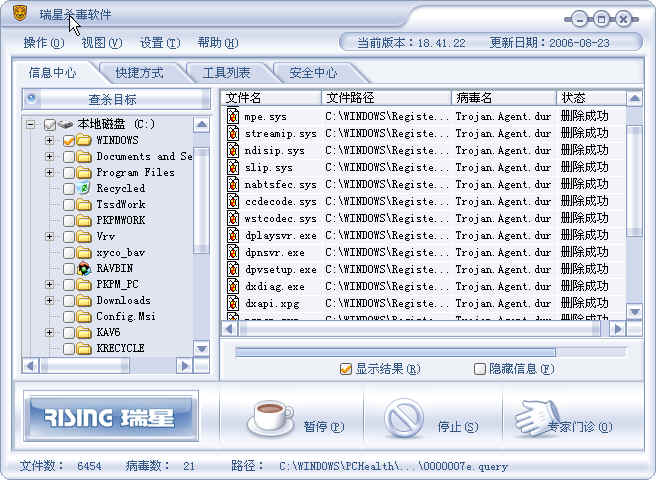Collapse the local disk C: tree node
This screenshot has width=656, height=480.
coord(30,124)
